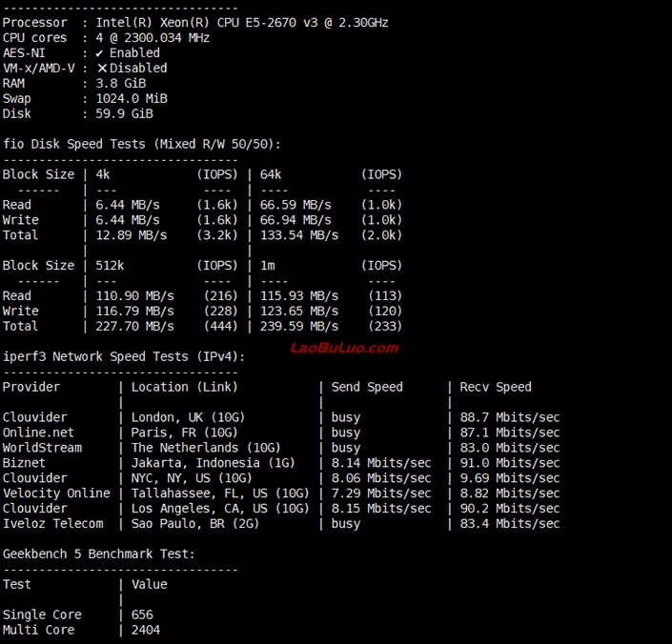Select recv speed '88.7 Mbits/sec'
Viewport: 672px width, 644px height.
pyautogui.click(x=510, y=418)
